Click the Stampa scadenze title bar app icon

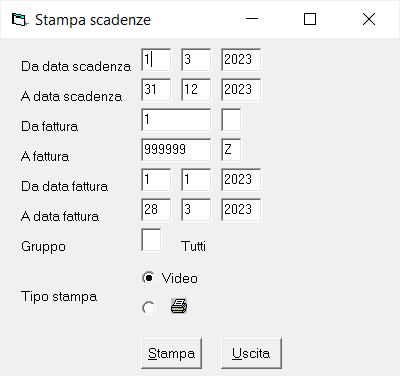click(19, 20)
